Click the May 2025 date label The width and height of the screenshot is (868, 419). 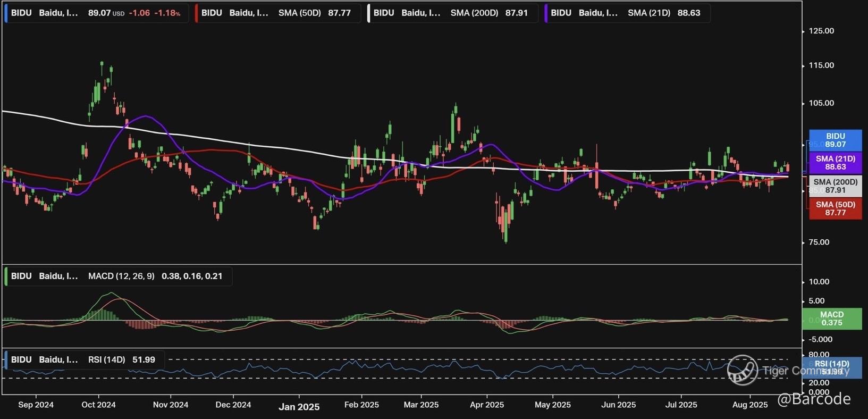coord(553,405)
